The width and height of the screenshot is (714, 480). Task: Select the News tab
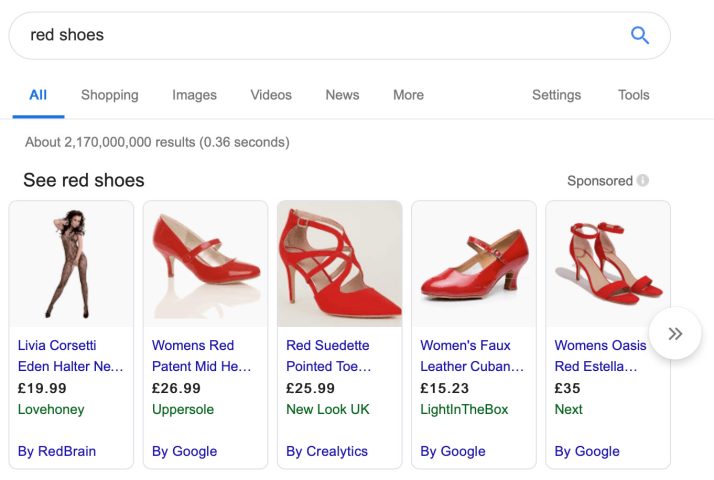pos(342,95)
